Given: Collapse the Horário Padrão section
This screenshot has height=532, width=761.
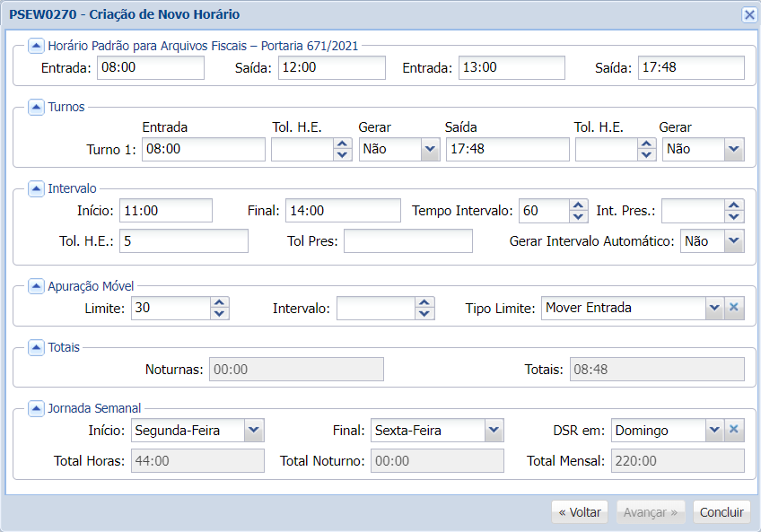Looking at the screenshot, I should (36, 45).
